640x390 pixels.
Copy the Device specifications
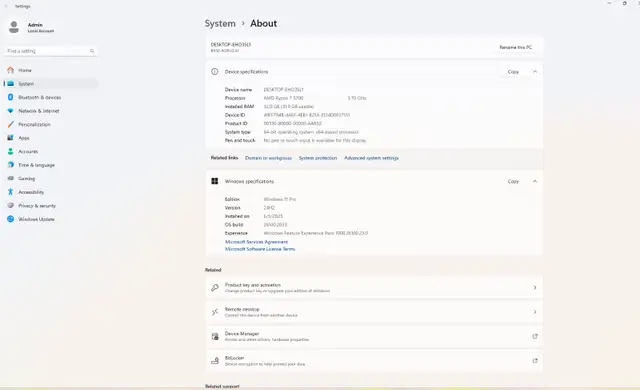coord(513,72)
